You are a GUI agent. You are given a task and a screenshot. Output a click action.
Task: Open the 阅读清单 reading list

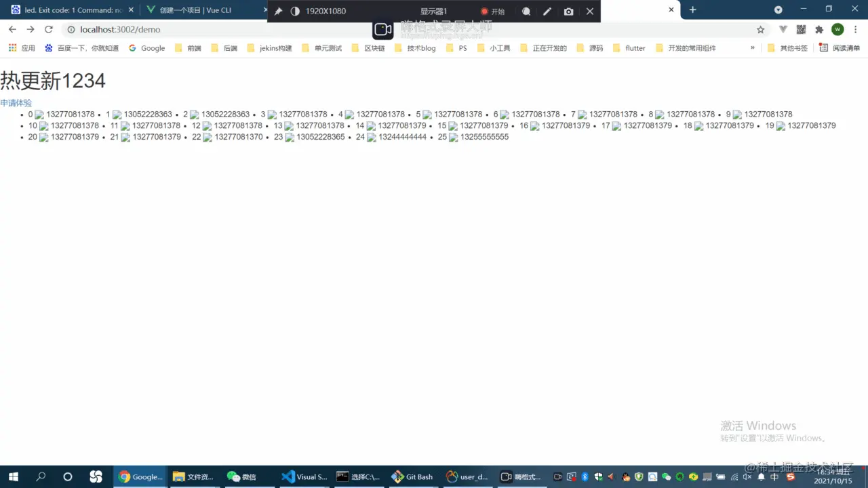(x=845, y=47)
